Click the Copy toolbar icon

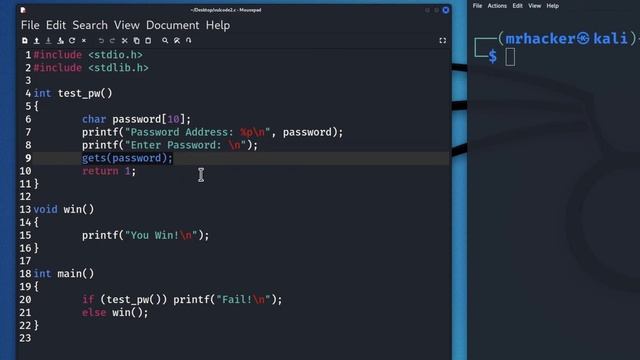(x=136, y=41)
